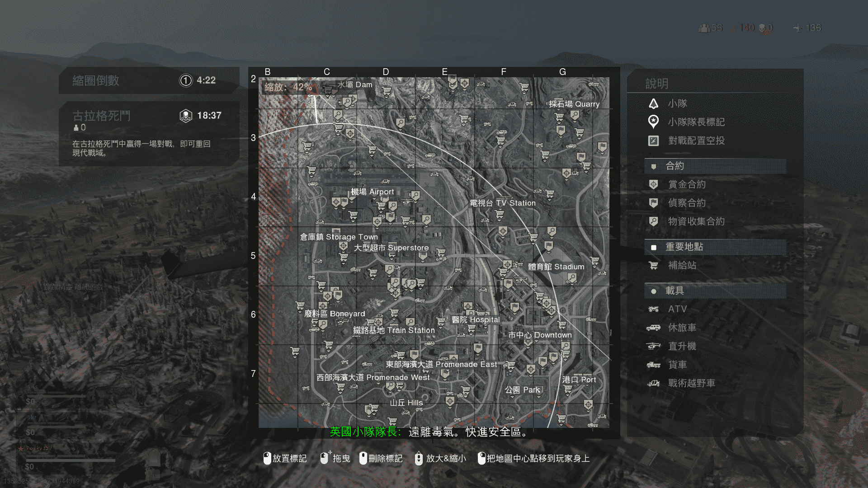Click mouse icon for 把地圖中心點移到玩家身上
The width and height of the screenshot is (868, 488).
pos(481,458)
